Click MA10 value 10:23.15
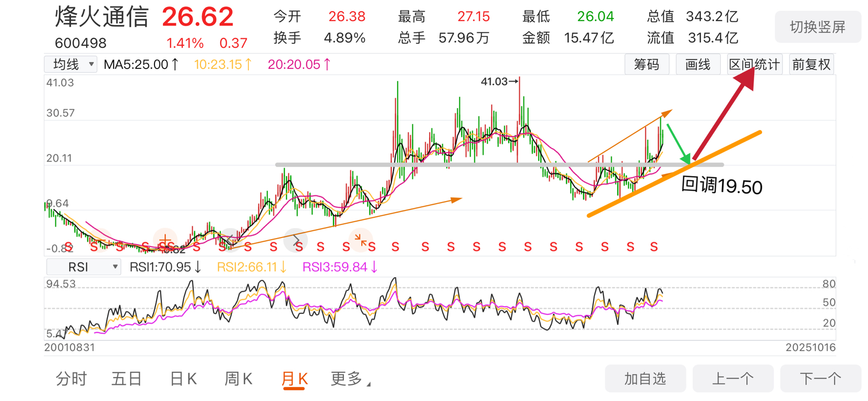868x401 pixels. (223, 65)
